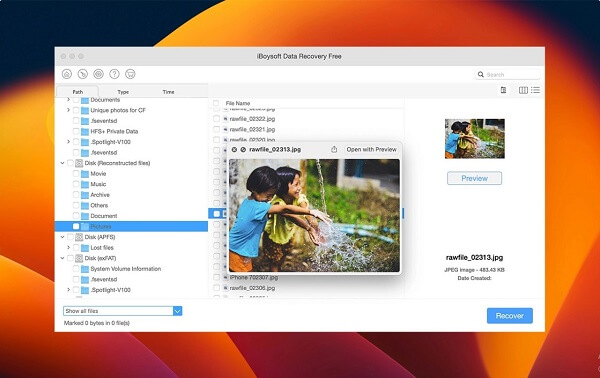This screenshot has width=600, height=378.
Task: Select the iPhone 702307.jpg file name
Action: tap(254, 277)
